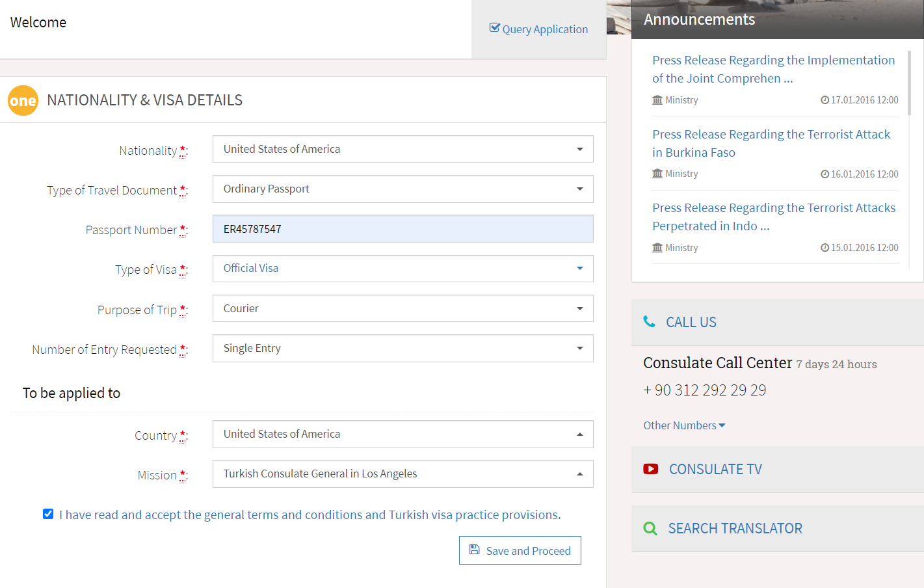Click the phone number + 90 312 292 29 29
Image resolution: width=924 pixels, height=588 pixels.
(x=705, y=390)
